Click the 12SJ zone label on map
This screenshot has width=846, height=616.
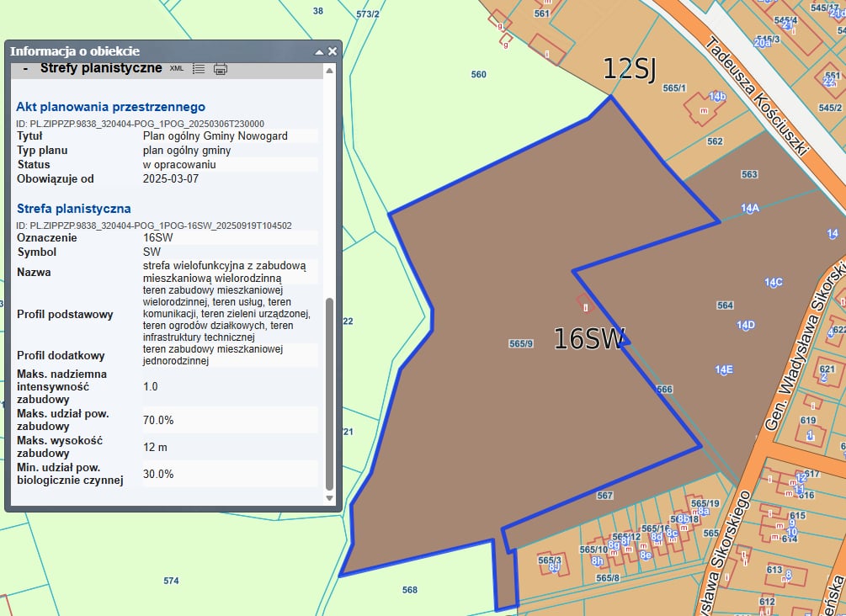coord(629,69)
